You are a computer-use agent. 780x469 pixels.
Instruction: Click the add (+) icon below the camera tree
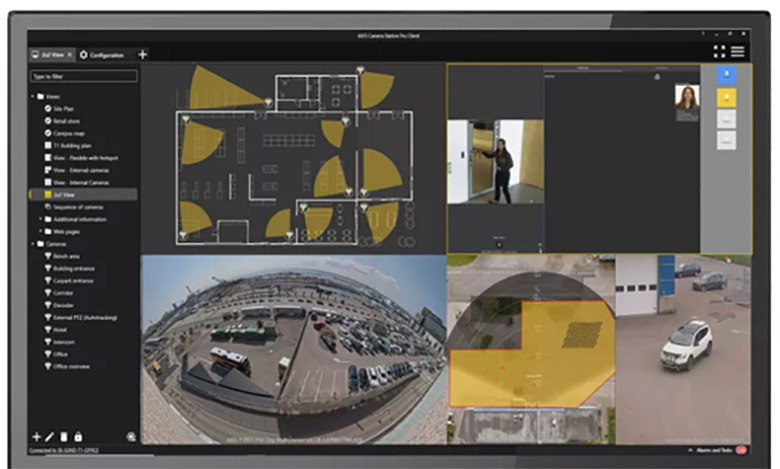[x=37, y=437]
